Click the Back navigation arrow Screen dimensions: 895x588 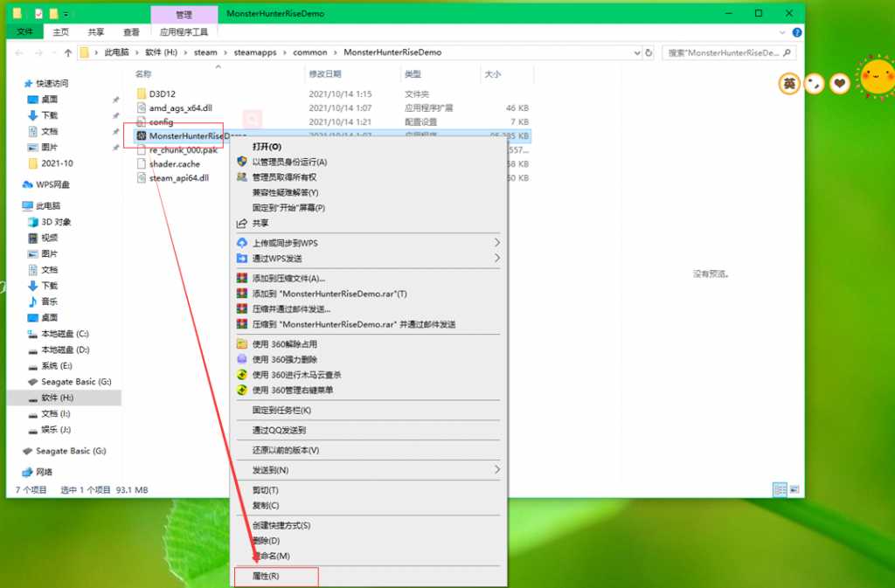17,52
